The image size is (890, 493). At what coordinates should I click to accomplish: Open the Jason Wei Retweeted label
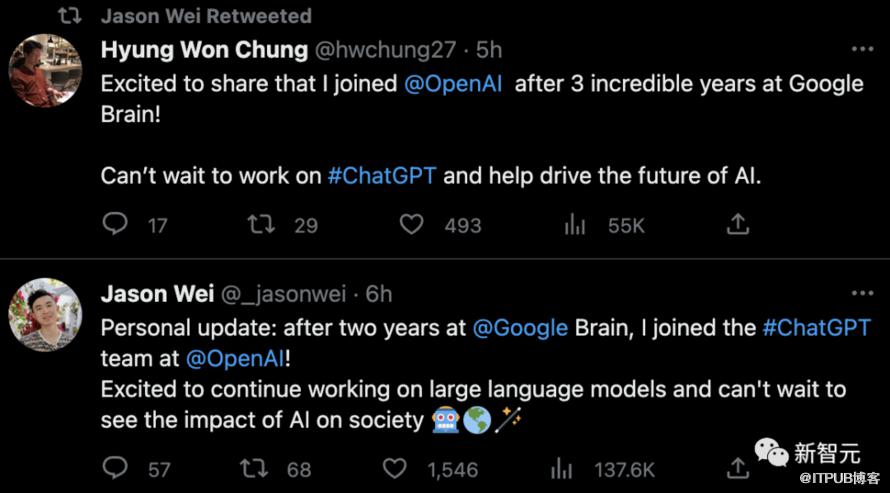(x=206, y=16)
